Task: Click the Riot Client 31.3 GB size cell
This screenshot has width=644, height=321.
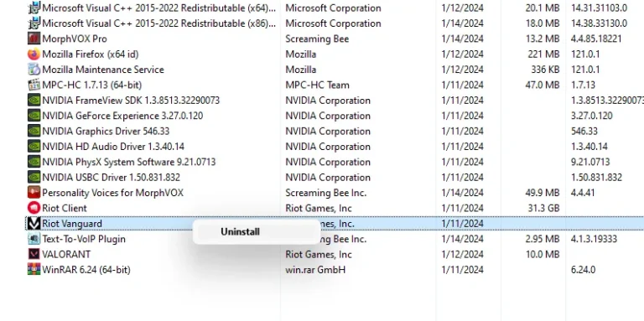Action: pos(543,208)
